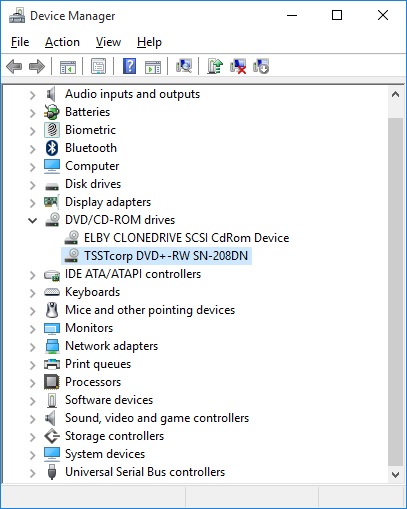Expand the Bluetooth category
The image size is (407, 509).
click(32, 149)
